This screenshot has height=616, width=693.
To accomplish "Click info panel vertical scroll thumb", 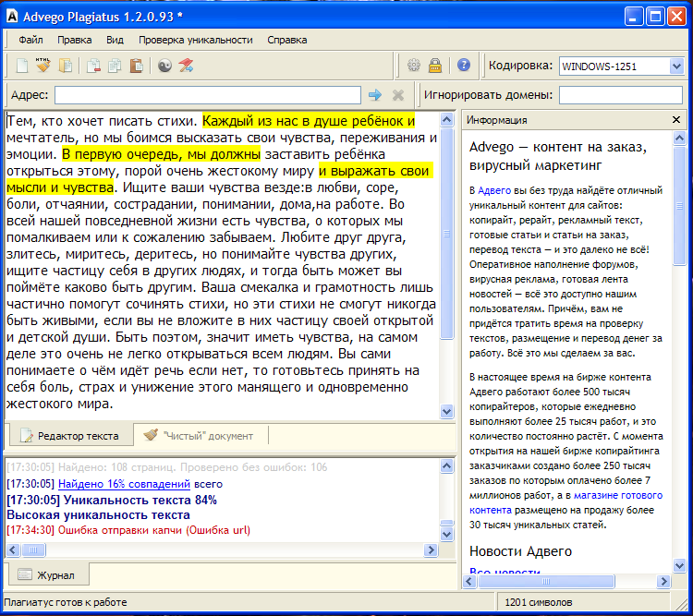I will pyautogui.click(x=679, y=206).
